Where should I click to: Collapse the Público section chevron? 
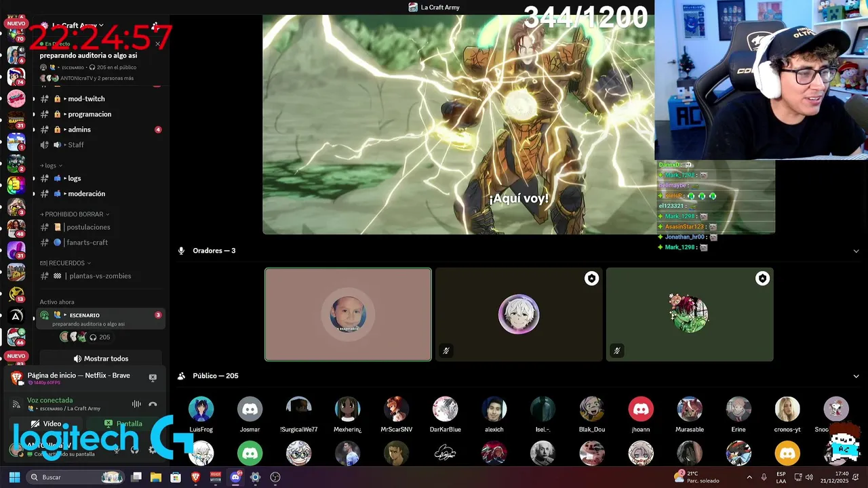point(856,376)
